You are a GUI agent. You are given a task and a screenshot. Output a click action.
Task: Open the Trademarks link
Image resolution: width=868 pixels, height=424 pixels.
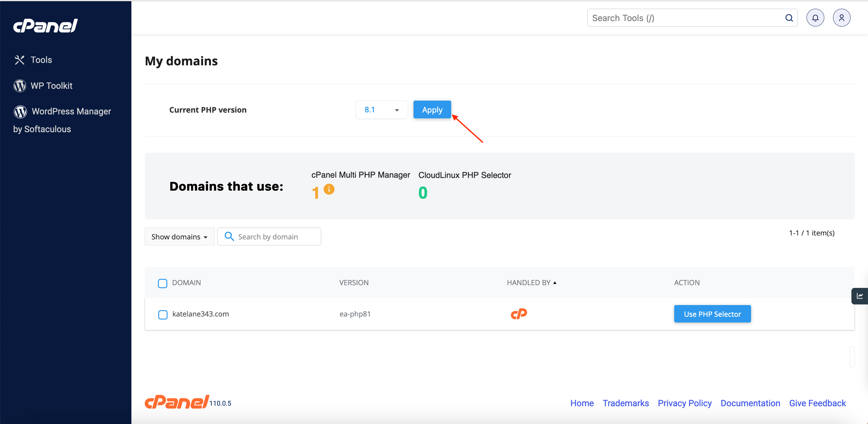point(626,403)
